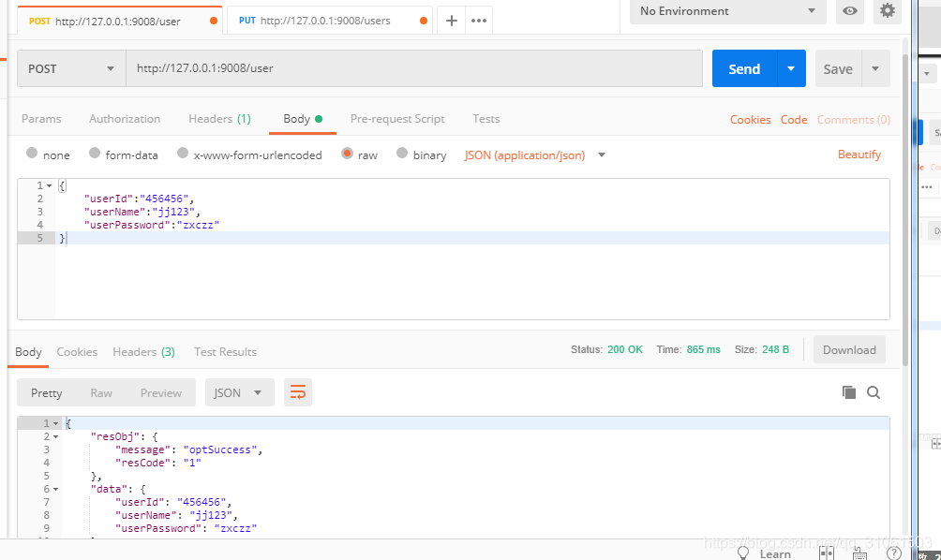
Task: Open the request Body tab
Action: 302,119
